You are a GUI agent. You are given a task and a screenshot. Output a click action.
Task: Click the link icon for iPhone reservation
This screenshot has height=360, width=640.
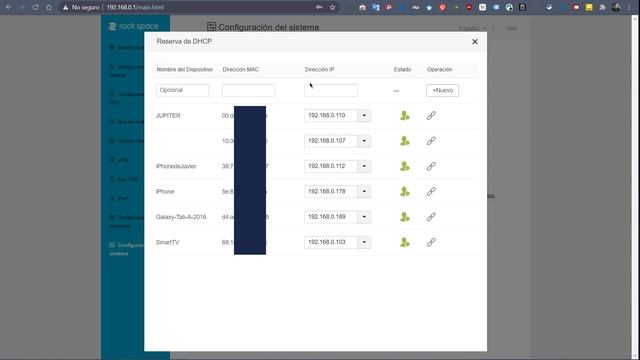(431, 191)
